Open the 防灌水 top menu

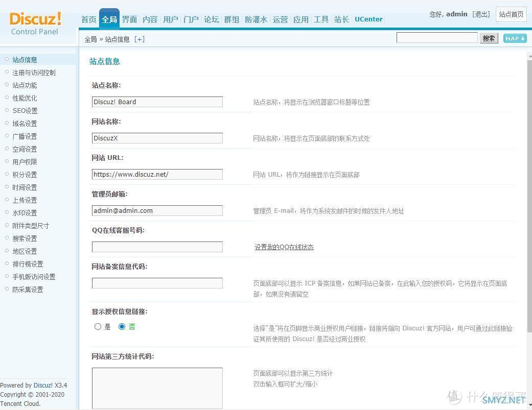click(x=256, y=19)
